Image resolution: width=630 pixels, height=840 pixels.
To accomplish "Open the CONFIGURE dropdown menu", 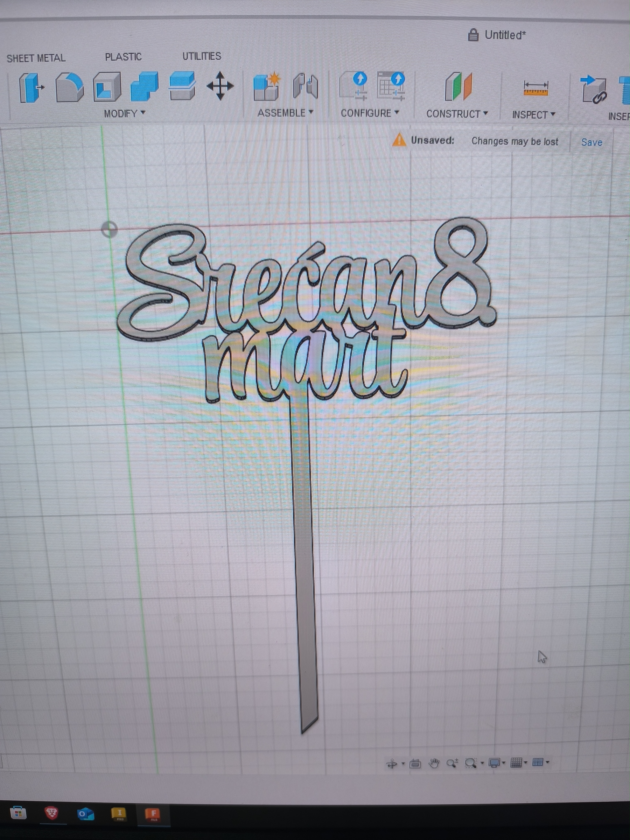I will coord(370,113).
